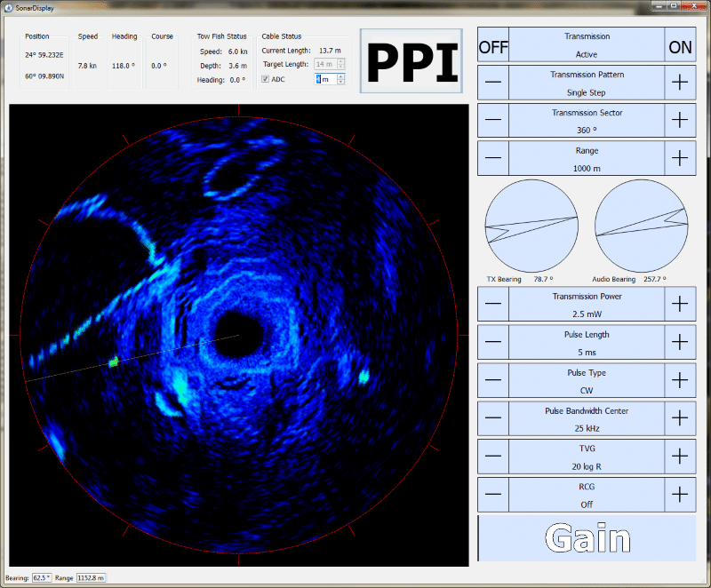
Task: Click the Bearing value field in the status bar
Action: point(41,577)
